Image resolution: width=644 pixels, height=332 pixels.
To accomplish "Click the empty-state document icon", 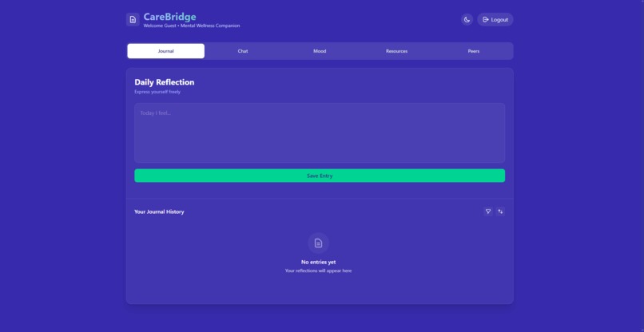I will tap(318, 243).
